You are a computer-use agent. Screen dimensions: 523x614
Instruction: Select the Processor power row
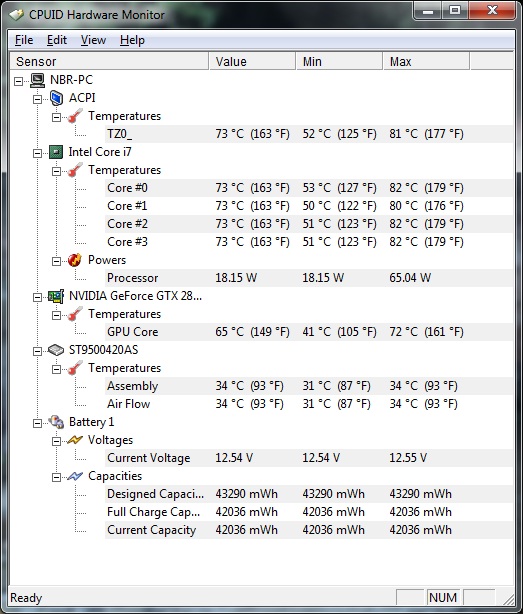click(x=309, y=278)
